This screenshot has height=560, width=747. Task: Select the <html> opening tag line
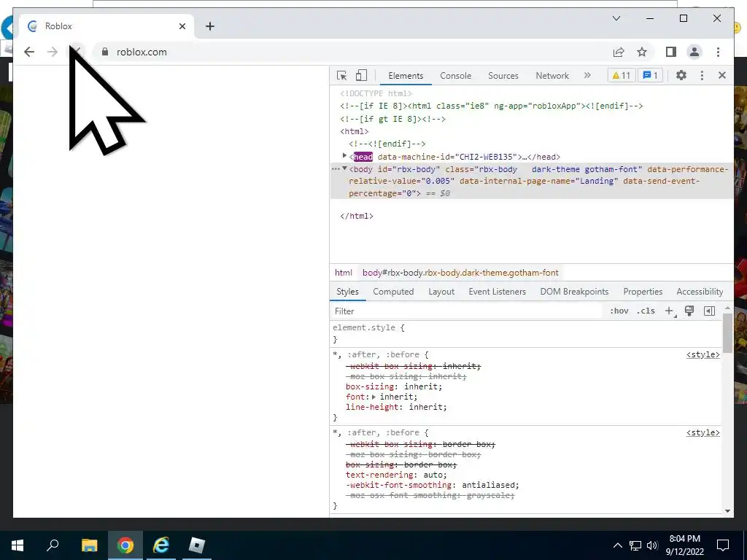tap(354, 131)
